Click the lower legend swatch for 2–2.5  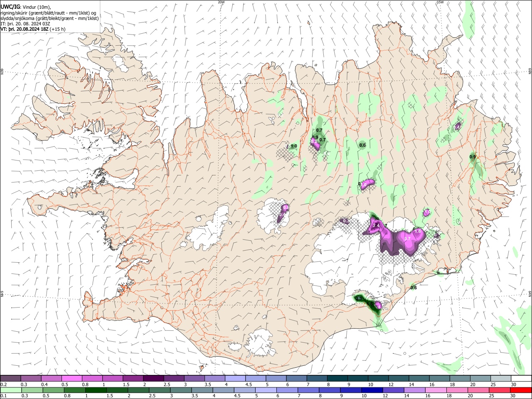139,390
